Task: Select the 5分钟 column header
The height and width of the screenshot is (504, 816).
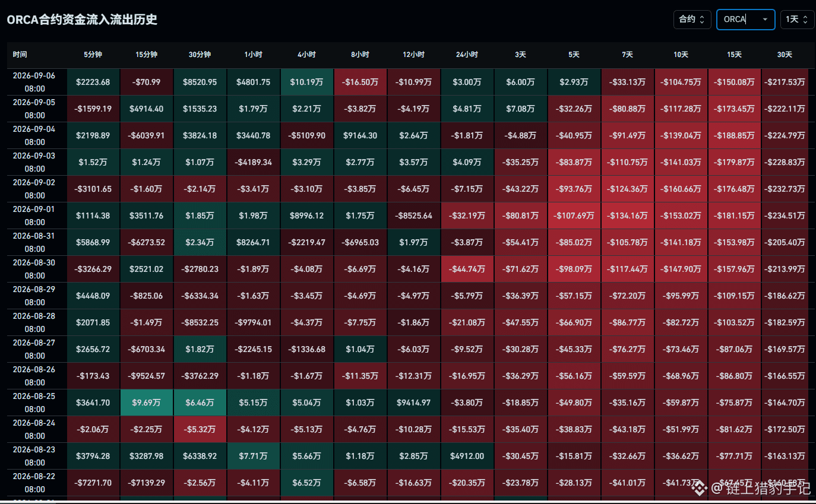Action: click(93, 55)
